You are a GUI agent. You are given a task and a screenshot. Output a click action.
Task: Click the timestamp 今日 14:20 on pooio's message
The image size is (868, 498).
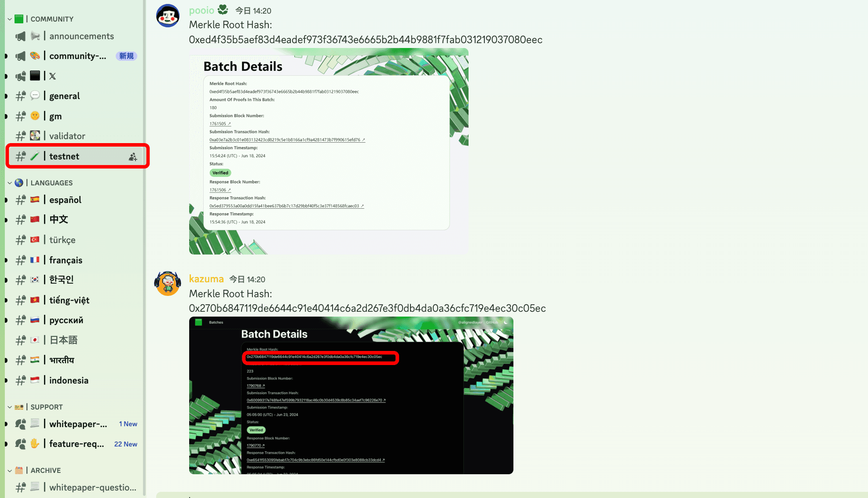(x=253, y=11)
